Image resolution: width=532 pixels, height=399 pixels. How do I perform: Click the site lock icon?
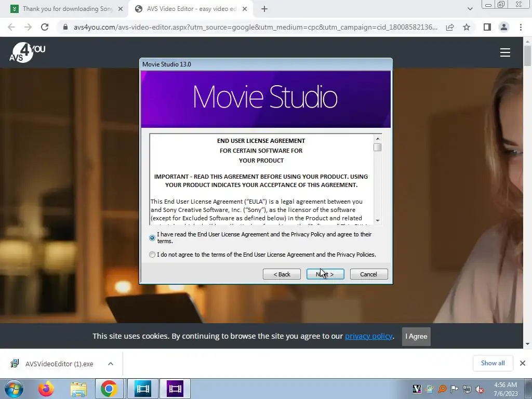(65, 27)
